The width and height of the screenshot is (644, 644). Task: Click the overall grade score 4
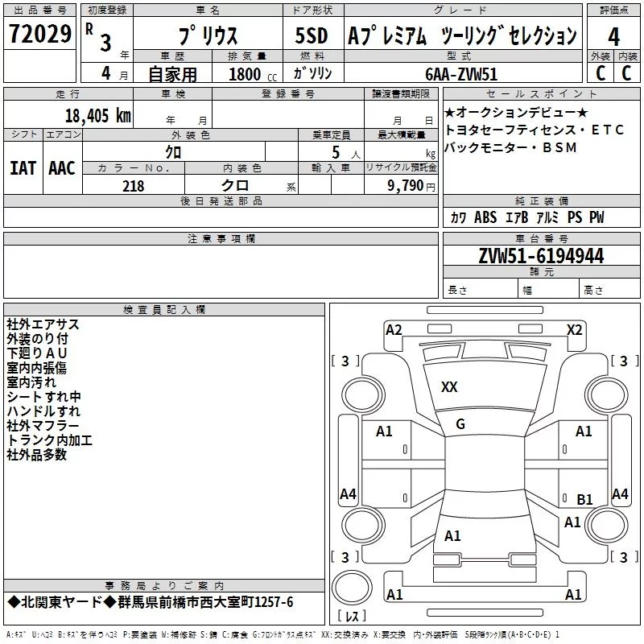(x=613, y=36)
